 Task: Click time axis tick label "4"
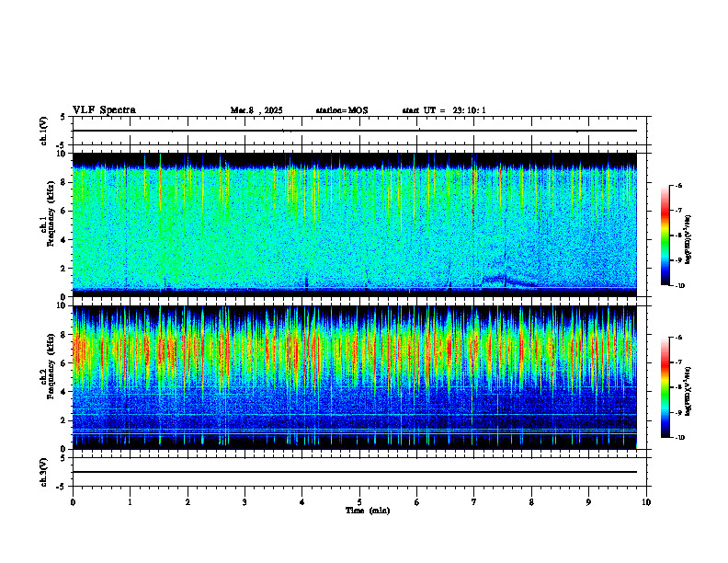(x=302, y=502)
